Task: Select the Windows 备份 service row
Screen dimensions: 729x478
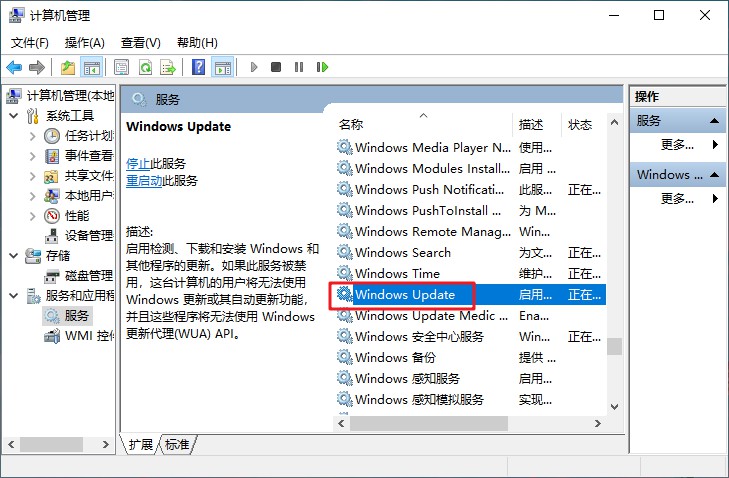Action: 470,357
